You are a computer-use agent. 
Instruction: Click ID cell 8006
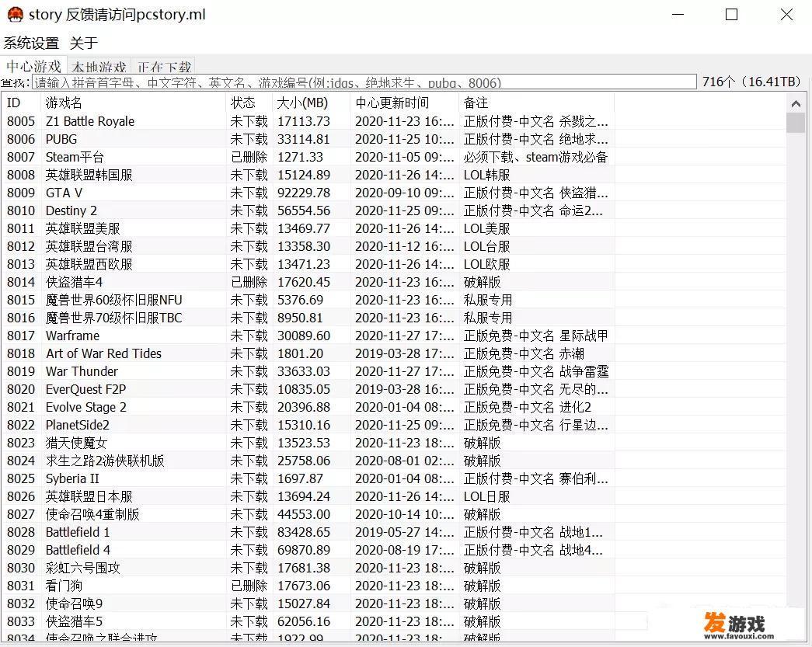(21, 139)
